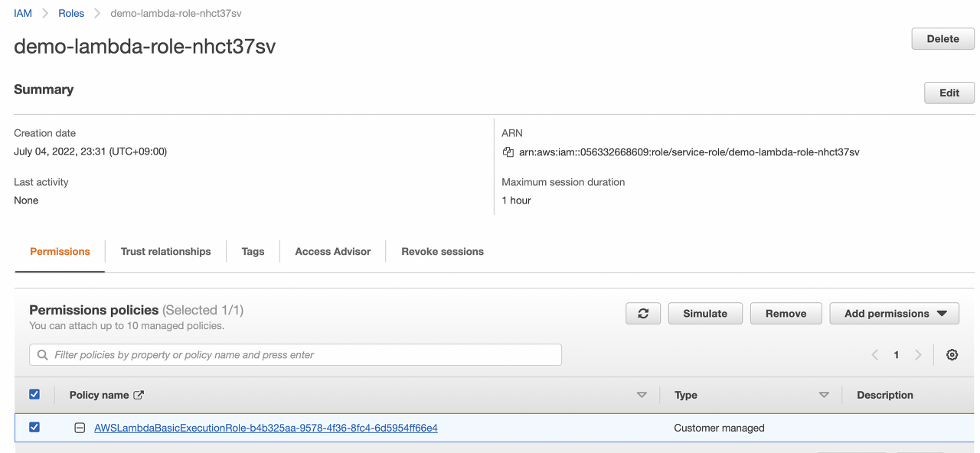Click the demo-lambda-role-nhct37sv breadcrumb text
980x453 pixels.
coord(176,14)
